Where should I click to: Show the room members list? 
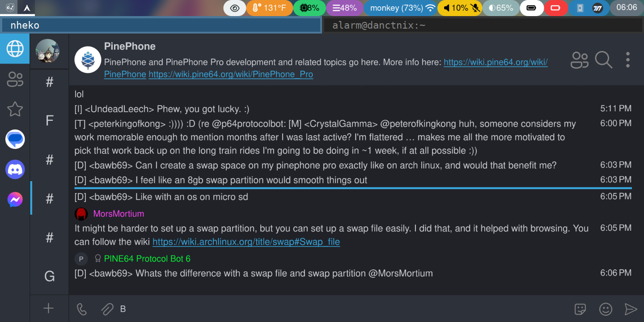(580, 60)
